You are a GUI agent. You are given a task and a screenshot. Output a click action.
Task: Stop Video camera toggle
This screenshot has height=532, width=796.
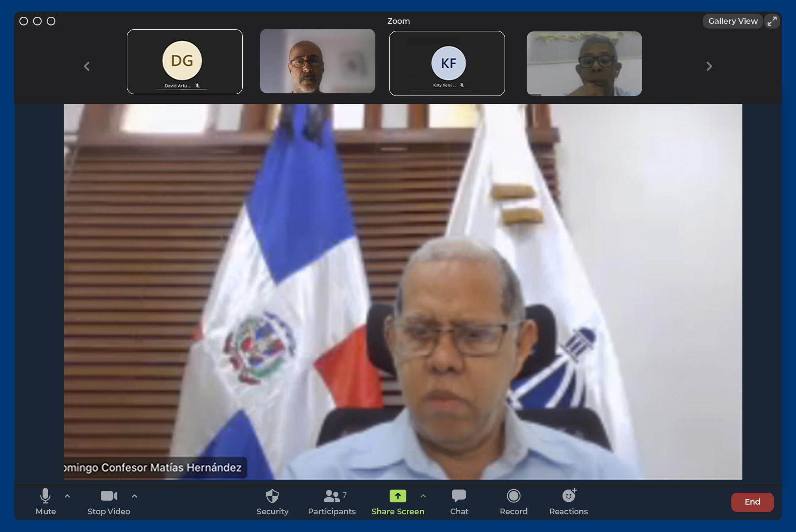point(109,501)
